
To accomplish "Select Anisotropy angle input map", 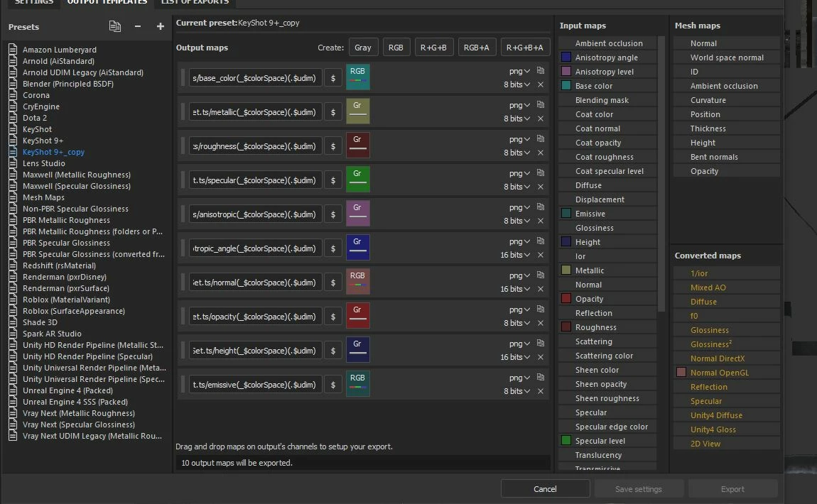I will (608, 57).
